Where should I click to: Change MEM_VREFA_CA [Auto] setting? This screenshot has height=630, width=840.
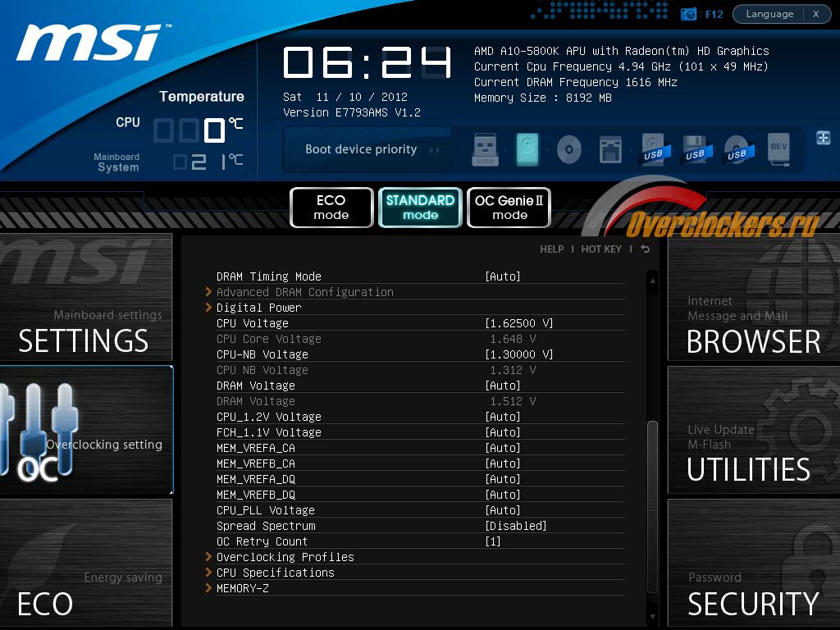503,448
